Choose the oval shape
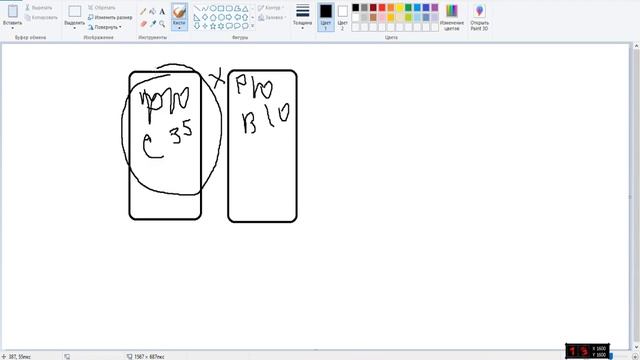Viewport: 640px width, 360px height. point(213,8)
